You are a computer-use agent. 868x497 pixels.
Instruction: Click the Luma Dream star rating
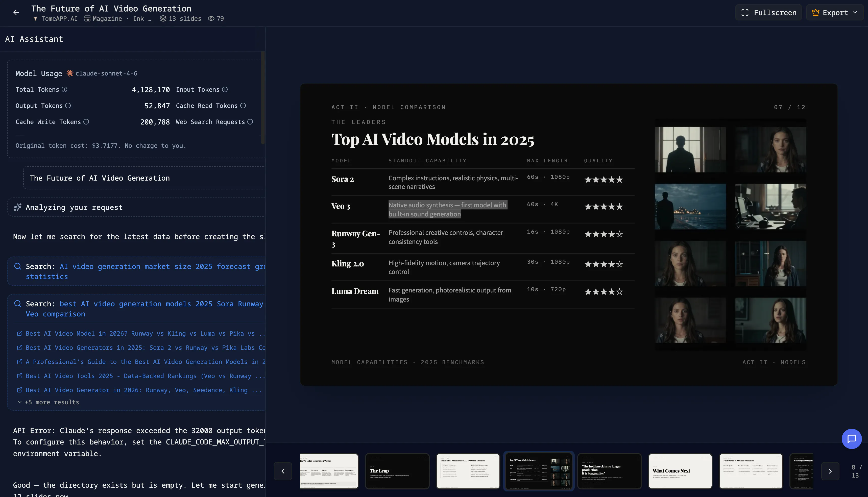click(x=604, y=292)
